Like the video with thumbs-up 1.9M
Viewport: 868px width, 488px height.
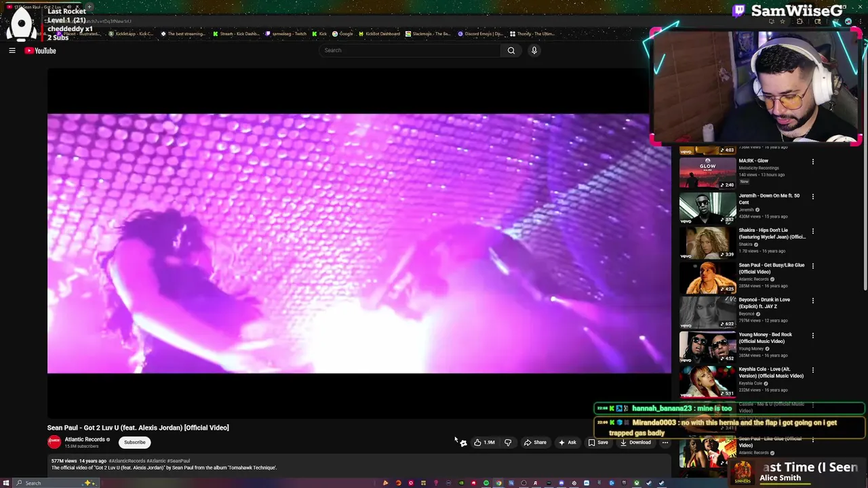(x=484, y=443)
